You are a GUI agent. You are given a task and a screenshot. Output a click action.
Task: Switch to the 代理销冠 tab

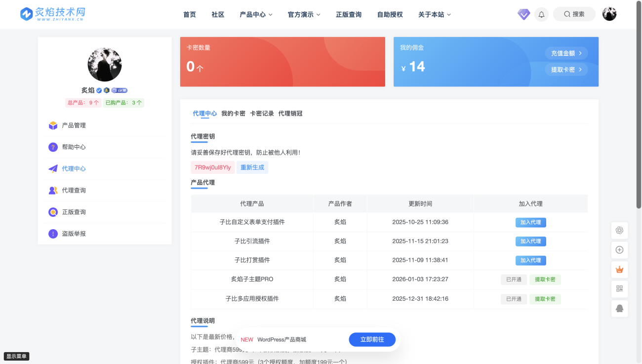(290, 114)
